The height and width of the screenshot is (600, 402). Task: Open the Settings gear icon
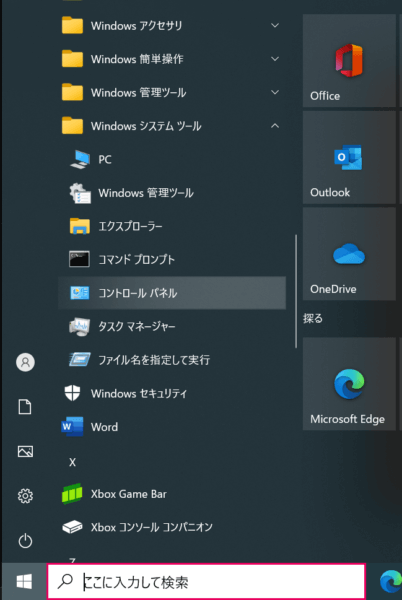tap(25, 496)
